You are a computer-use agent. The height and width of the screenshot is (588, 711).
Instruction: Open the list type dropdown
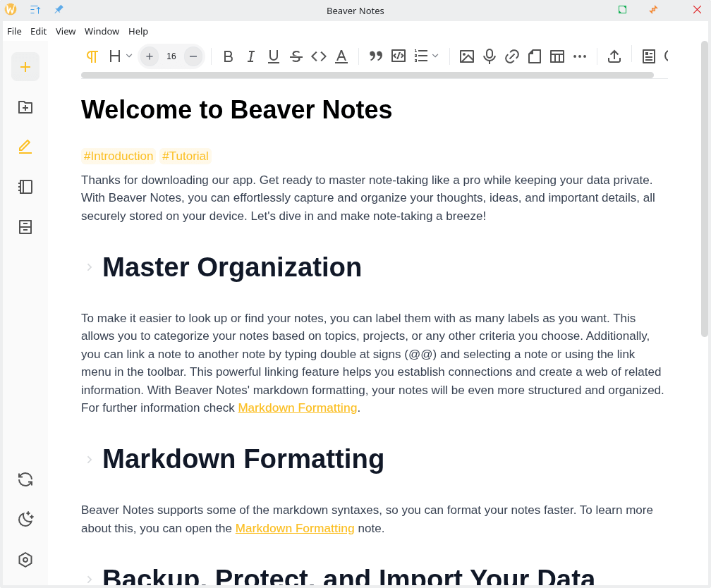(426, 56)
